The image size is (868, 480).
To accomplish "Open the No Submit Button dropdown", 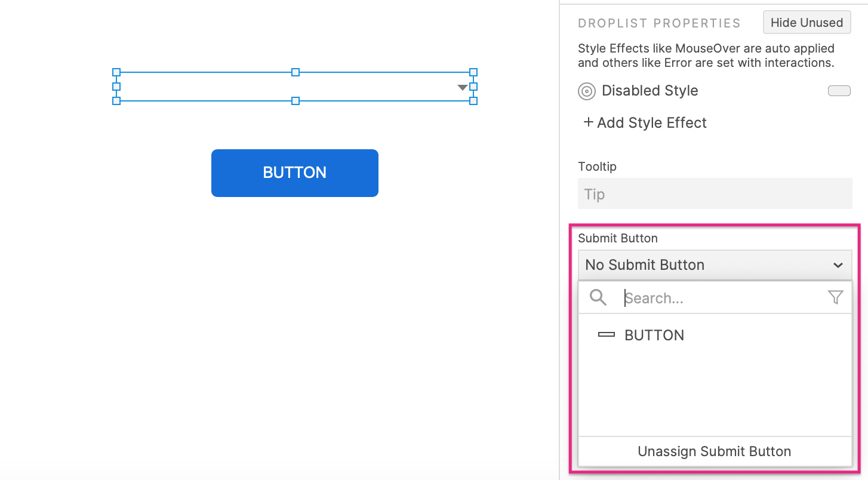I will [x=715, y=264].
